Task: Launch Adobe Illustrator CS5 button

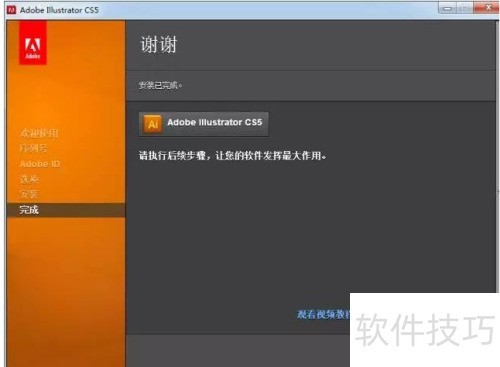Action: click(204, 124)
